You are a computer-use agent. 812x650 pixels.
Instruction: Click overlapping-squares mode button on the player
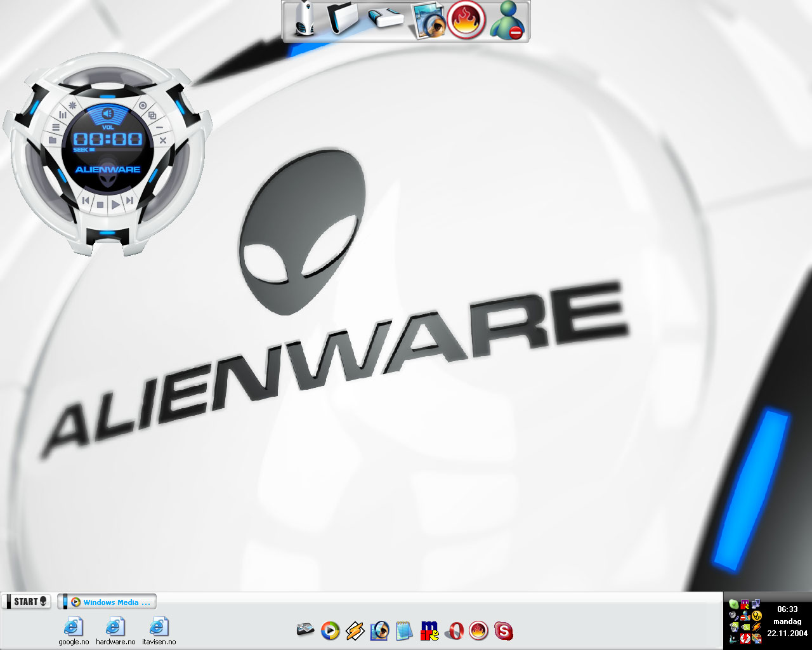coord(152,116)
